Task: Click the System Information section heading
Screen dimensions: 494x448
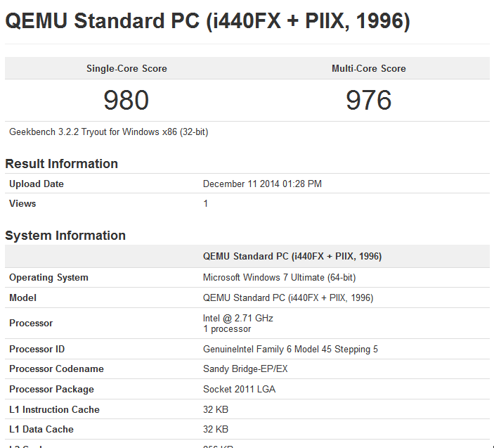Action: point(65,236)
